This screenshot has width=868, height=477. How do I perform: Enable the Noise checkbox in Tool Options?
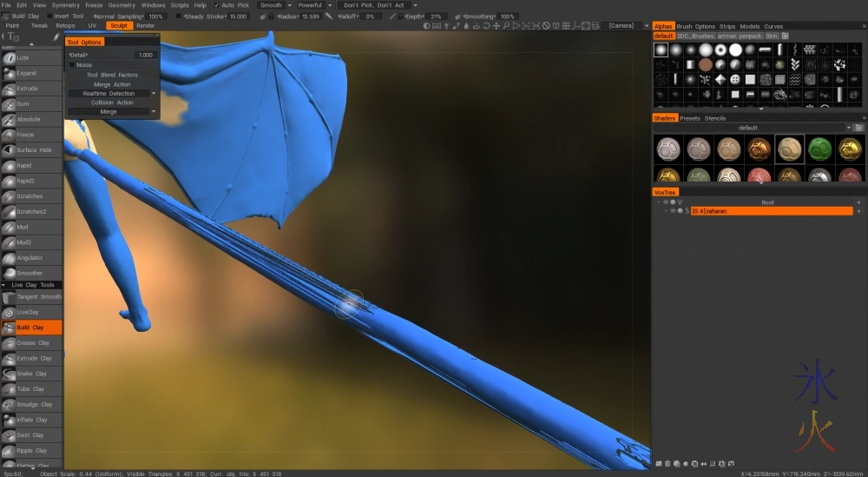[72, 65]
